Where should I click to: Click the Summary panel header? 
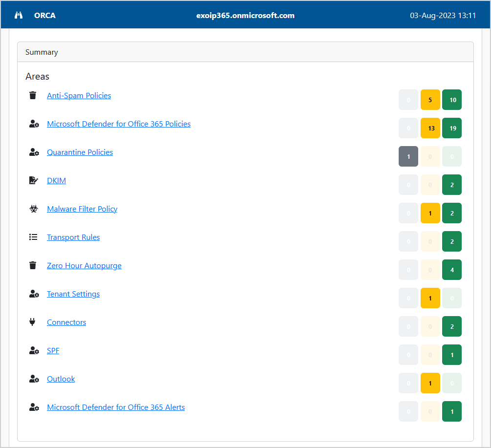[x=245, y=52]
